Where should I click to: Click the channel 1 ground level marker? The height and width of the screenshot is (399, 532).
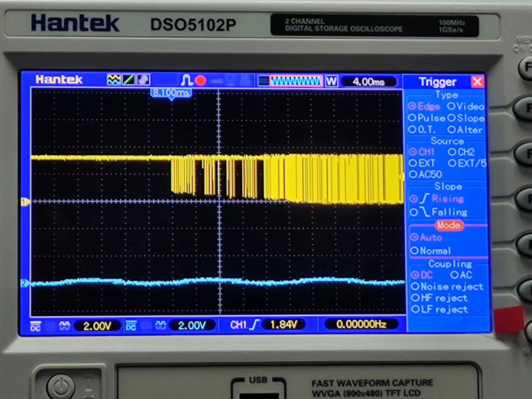[25, 202]
